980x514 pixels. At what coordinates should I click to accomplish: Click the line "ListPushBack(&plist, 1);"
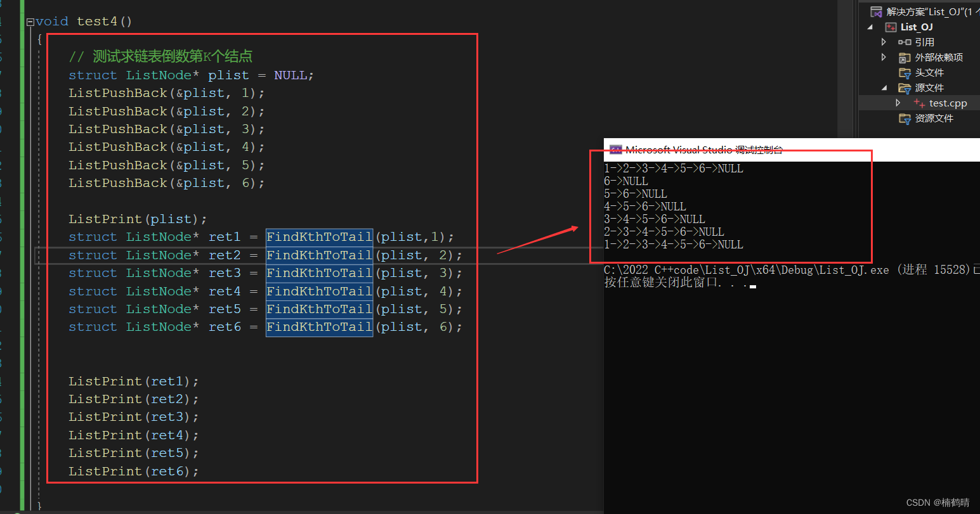[166, 93]
